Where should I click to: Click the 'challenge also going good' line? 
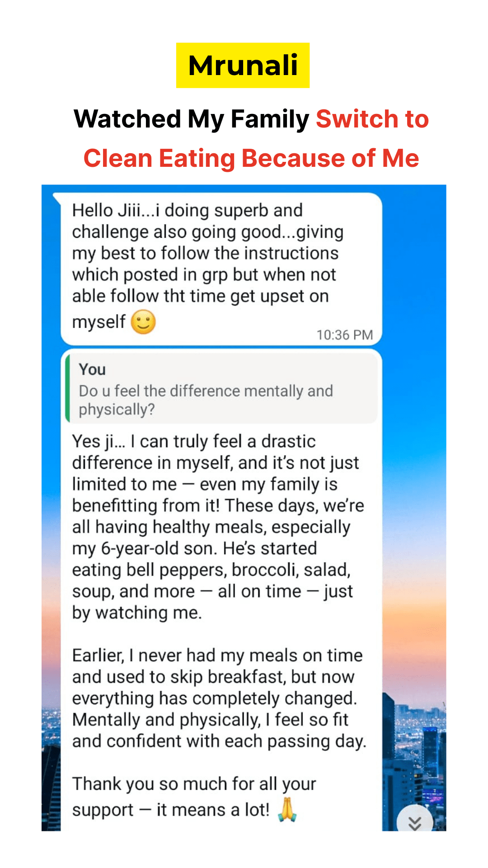pyautogui.click(x=208, y=232)
